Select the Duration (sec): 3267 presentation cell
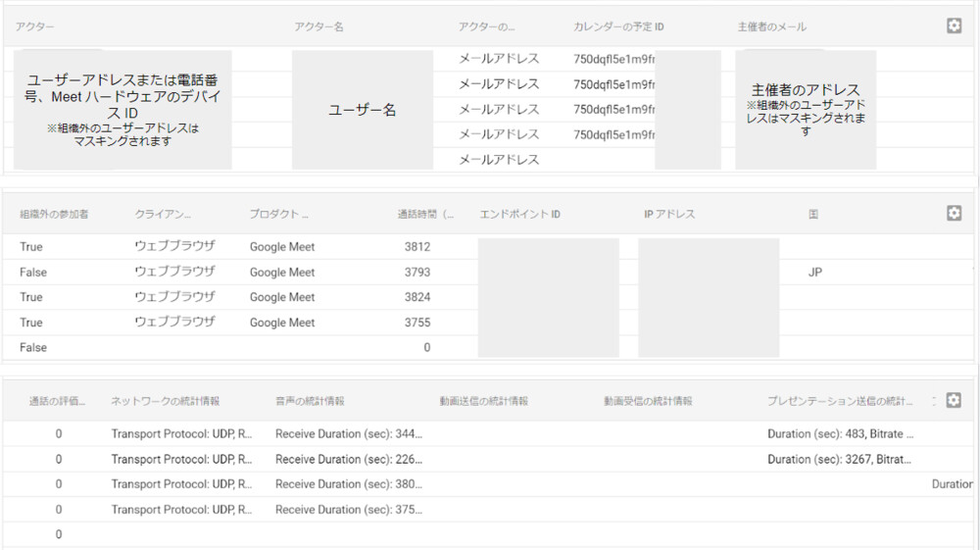The height and width of the screenshot is (550, 980). [840, 459]
